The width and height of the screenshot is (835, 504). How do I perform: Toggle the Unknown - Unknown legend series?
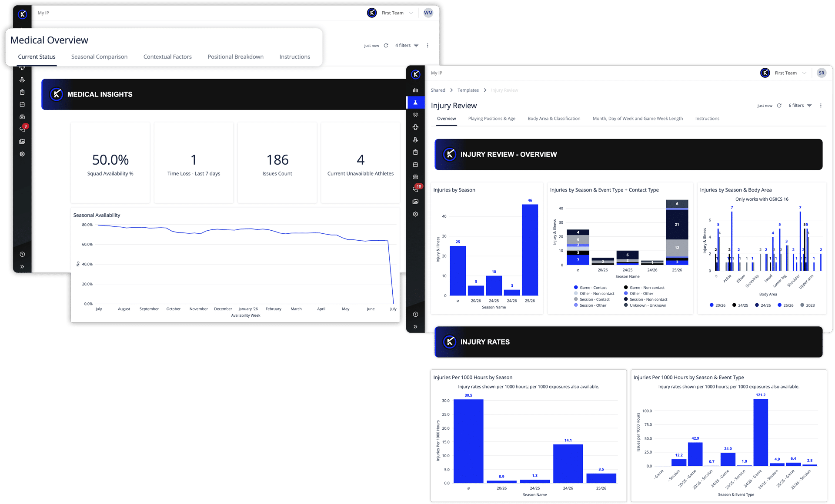[x=645, y=305]
